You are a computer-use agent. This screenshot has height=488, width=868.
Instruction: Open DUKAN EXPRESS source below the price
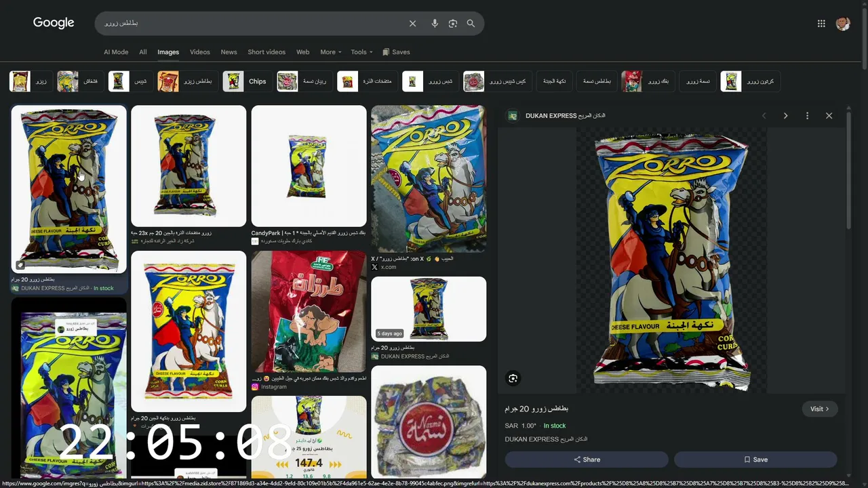tap(546, 439)
